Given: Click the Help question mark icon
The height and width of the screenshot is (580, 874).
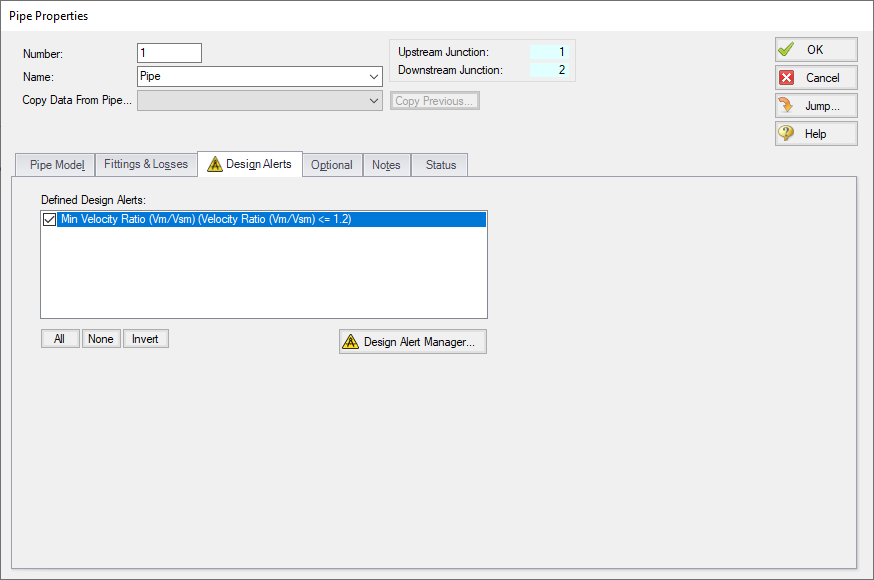Looking at the screenshot, I should coord(787,134).
